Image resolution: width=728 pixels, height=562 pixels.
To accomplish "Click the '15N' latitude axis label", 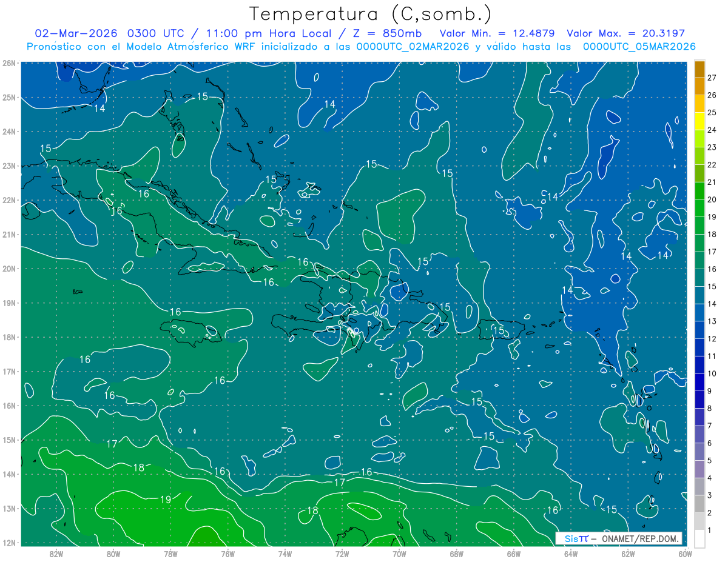I will [8, 440].
